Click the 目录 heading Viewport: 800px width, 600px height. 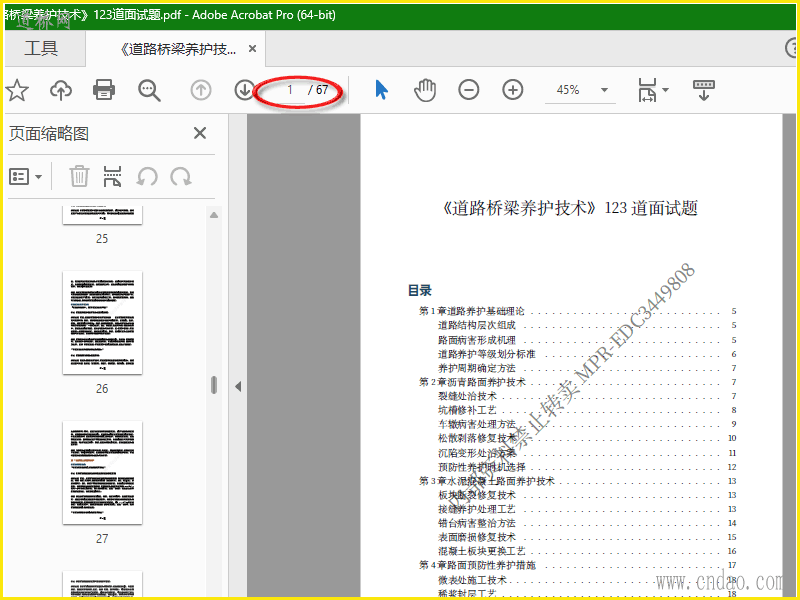(x=419, y=291)
